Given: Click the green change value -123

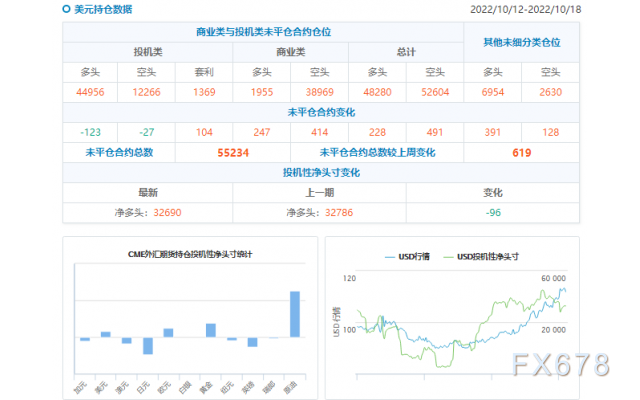Looking at the screenshot, I should [90, 132].
